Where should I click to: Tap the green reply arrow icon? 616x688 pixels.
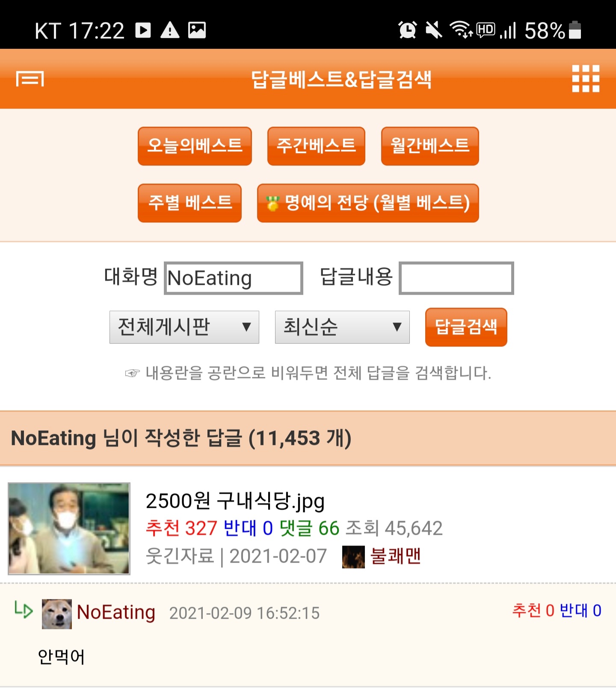pyautogui.click(x=24, y=609)
